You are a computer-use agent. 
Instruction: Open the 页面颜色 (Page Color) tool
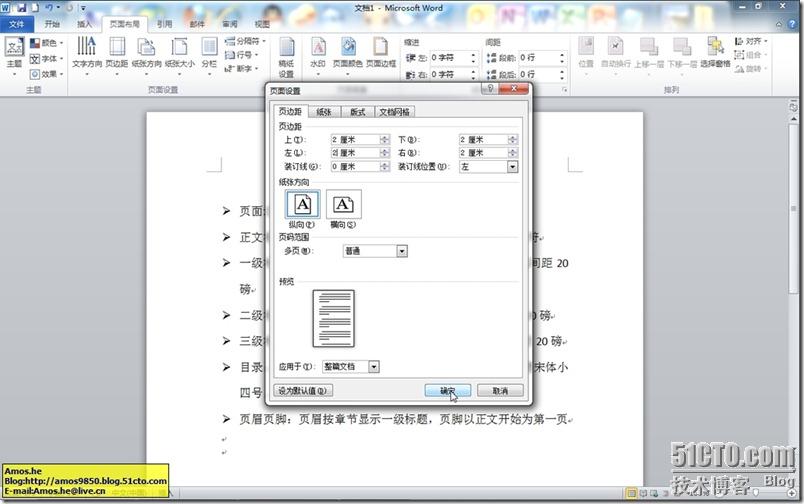pos(348,53)
